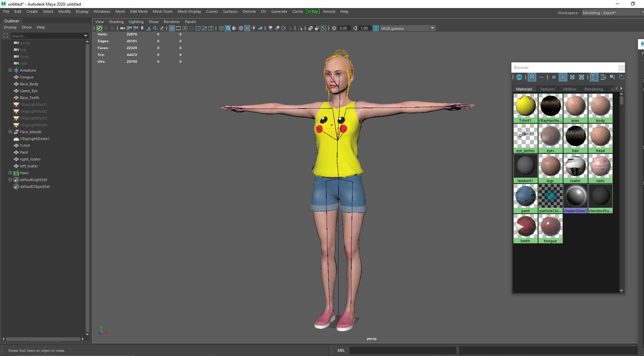Open the Materials tab in Browser
The height and width of the screenshot is (356, 644).
[x=524, y=89]
